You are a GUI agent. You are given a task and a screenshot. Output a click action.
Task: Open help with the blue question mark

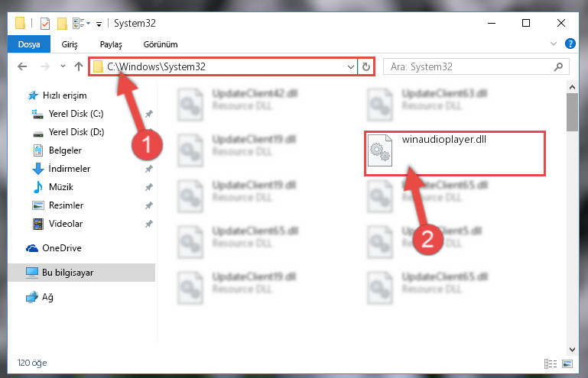(570, 44)
